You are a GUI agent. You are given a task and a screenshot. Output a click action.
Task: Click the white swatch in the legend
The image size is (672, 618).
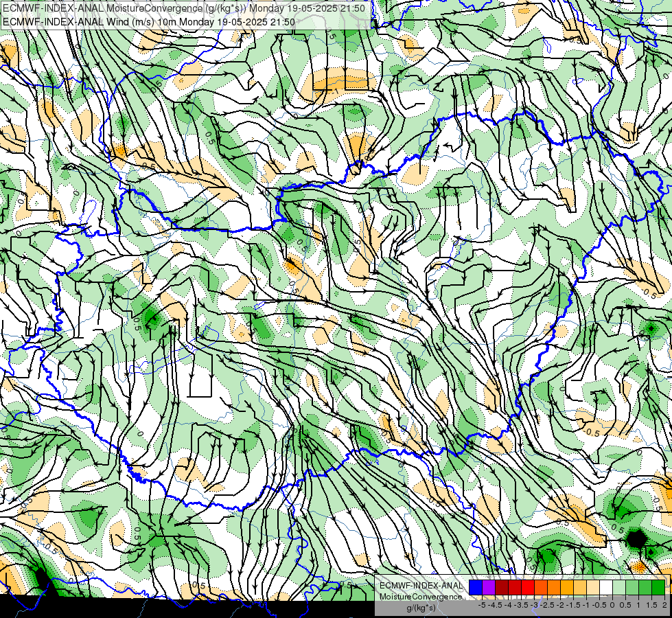pyautogui.click(x=606, y=588)
